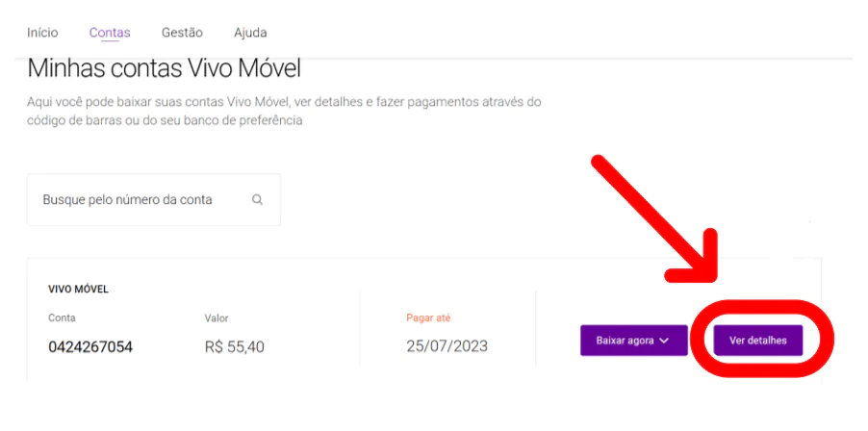This screenshot has width=868, height=431.
Task: Select account number 0424267054
Action: [90, 346]
